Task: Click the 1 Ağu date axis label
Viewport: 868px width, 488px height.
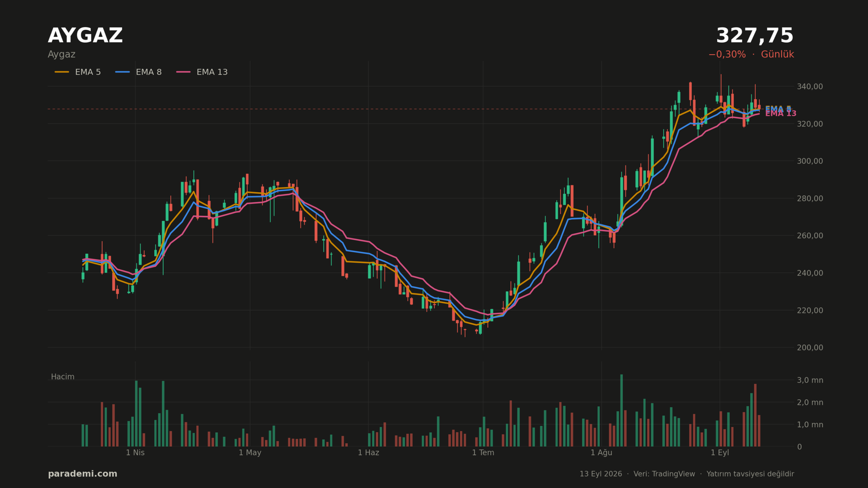Action: coord(601,453)
